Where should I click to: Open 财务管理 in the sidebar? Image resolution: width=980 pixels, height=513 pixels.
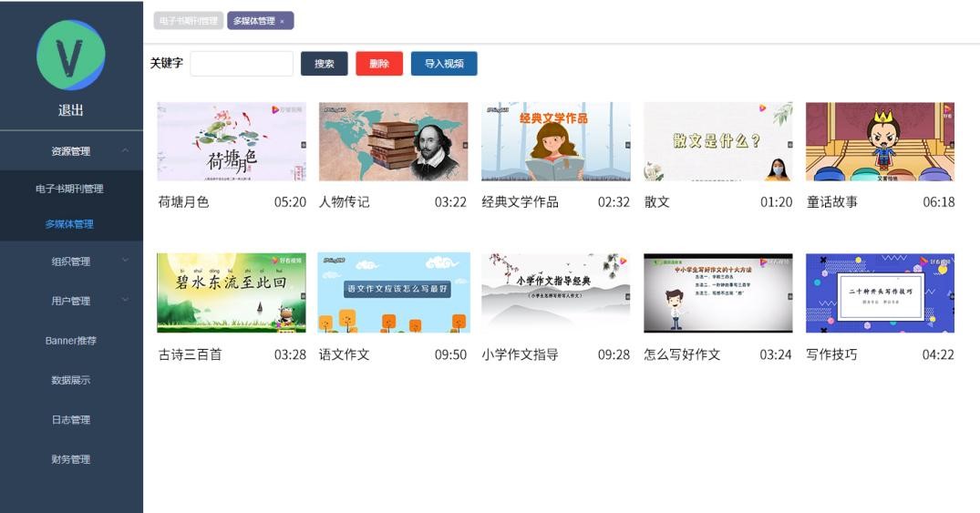(x=71, y=459)
